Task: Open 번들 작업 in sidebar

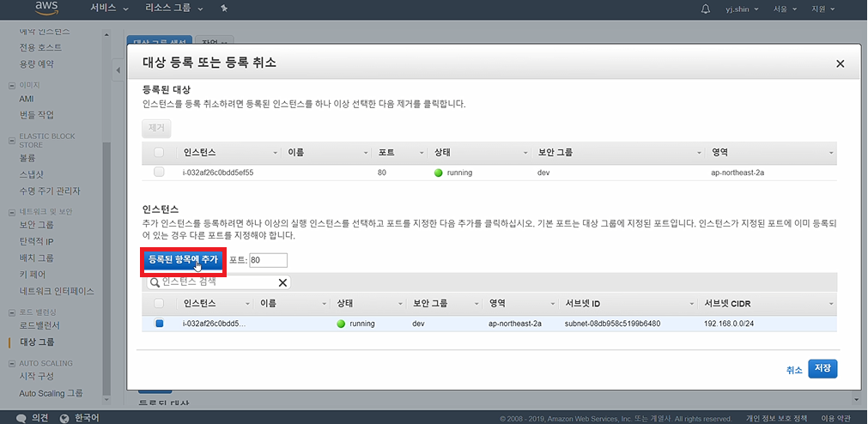Action: pos(37,115)
